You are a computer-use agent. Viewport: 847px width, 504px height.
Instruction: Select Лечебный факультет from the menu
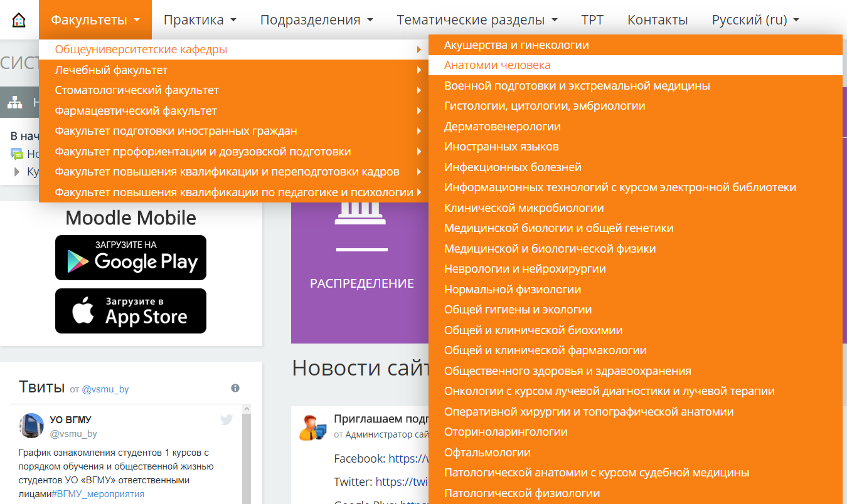pyautogui.click(x=111, y=70)
